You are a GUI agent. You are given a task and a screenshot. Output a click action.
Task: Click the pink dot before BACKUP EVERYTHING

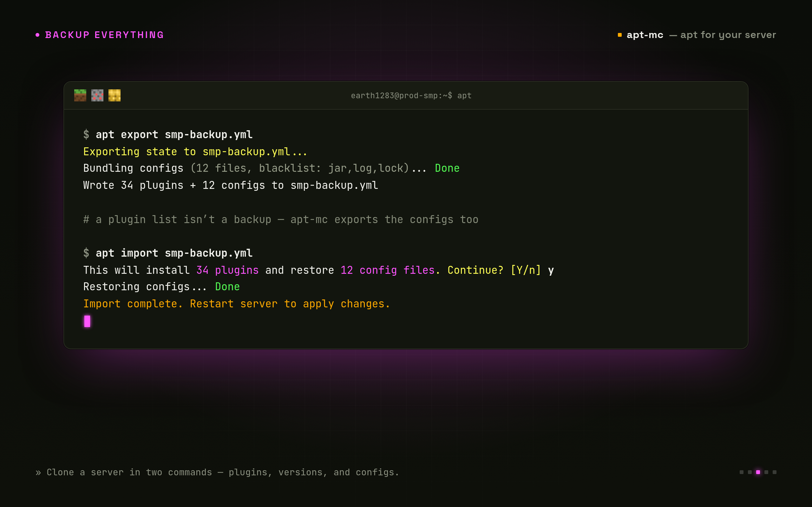point(37,35)
